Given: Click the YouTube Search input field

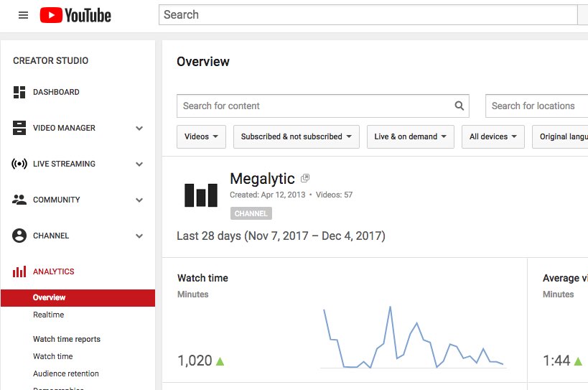Looking at the screenshot, I should pos(368,15).
